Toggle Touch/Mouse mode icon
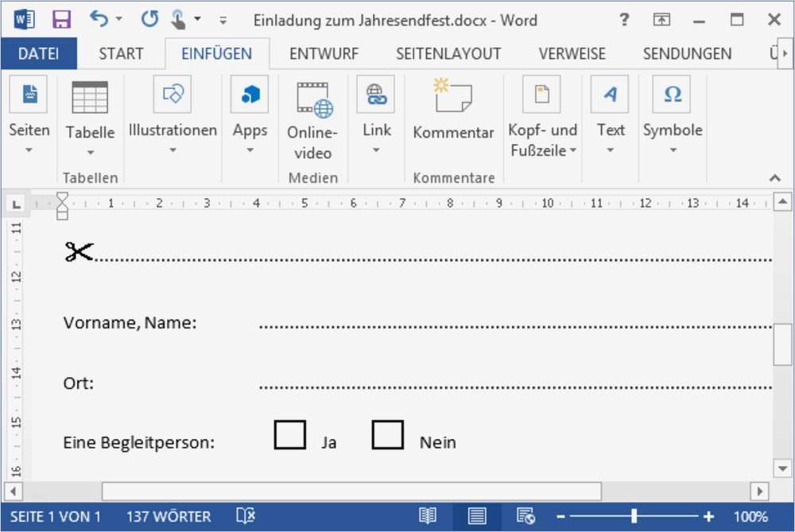 pyautogui.click(x=178, y=20)
